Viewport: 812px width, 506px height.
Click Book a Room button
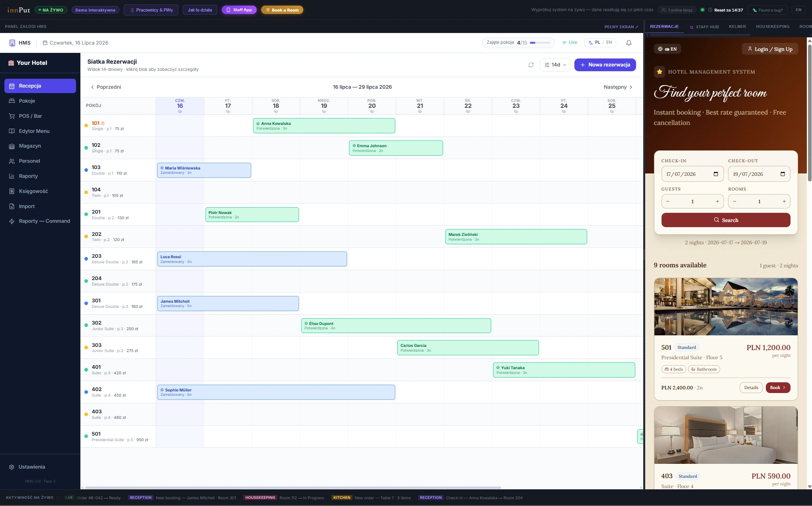click(x=282, y=10)
